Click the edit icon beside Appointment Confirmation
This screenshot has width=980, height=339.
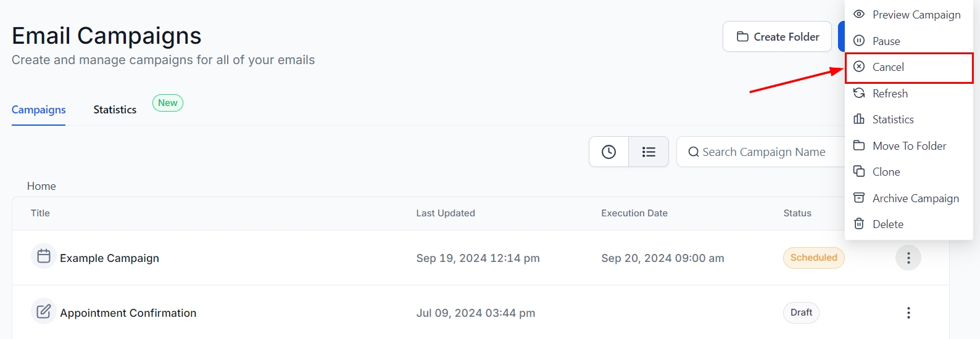[x=44, y=311]
